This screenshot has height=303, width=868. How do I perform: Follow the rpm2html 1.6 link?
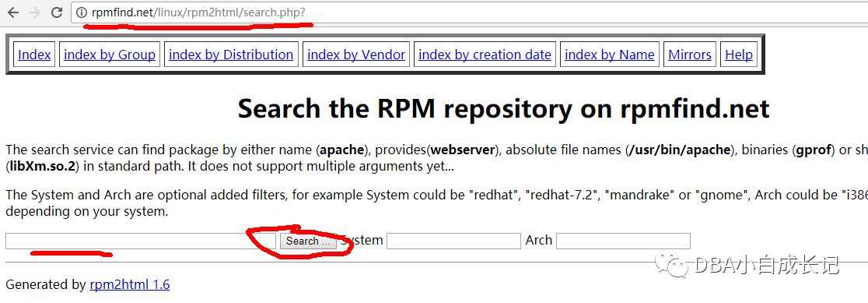[130, 285]
